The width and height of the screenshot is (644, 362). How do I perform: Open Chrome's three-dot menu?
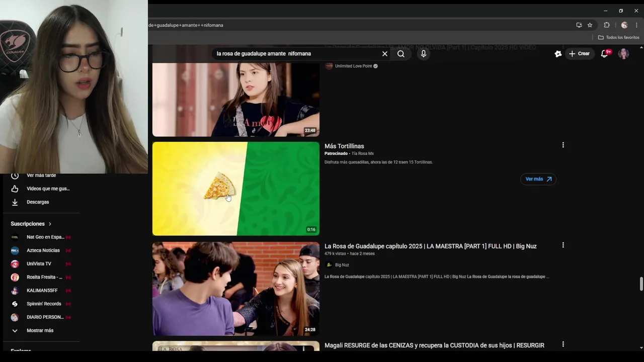pyautogui.click(x=636, y=25)
